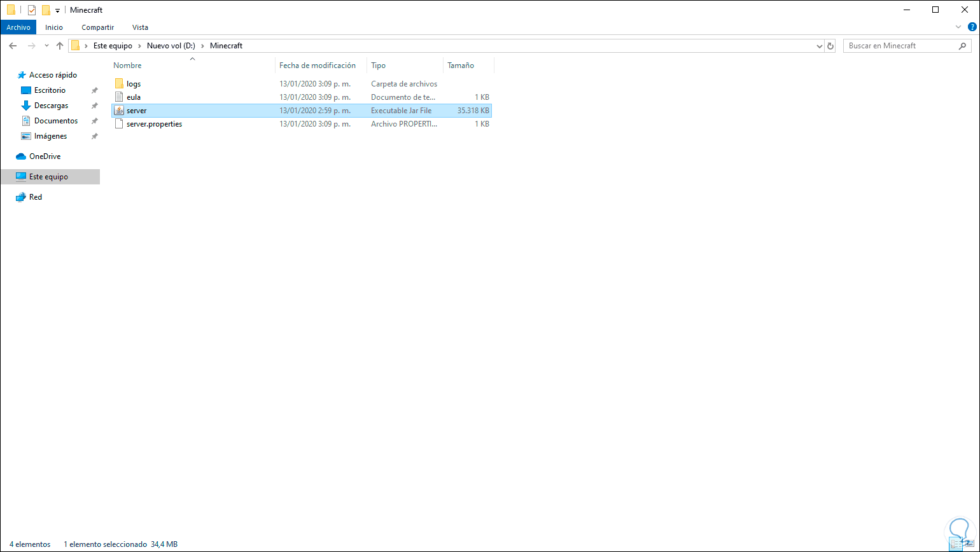The image size is (980, 552).
Task: Navigate to Este equipo in the address bar
Action: coord(113,46)
